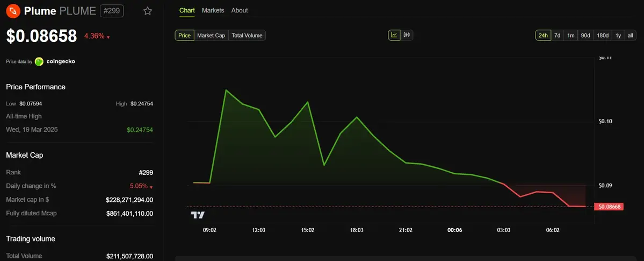Set chart range to 1y
644x261 pixels.
pyautogui.click(x=618, y=36)
